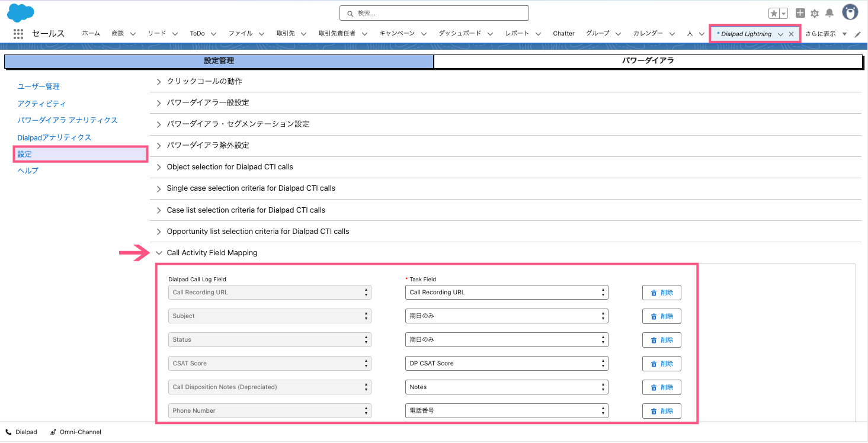Open the DP CSAT Score Task Field dropdown
Viewport: 868px width, 443px height.
(x=507, y=364)
